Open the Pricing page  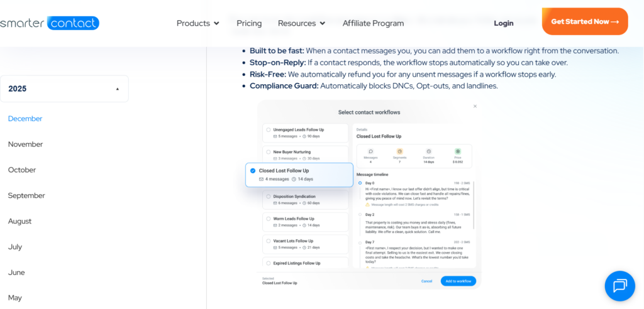(x=249, y=23)
